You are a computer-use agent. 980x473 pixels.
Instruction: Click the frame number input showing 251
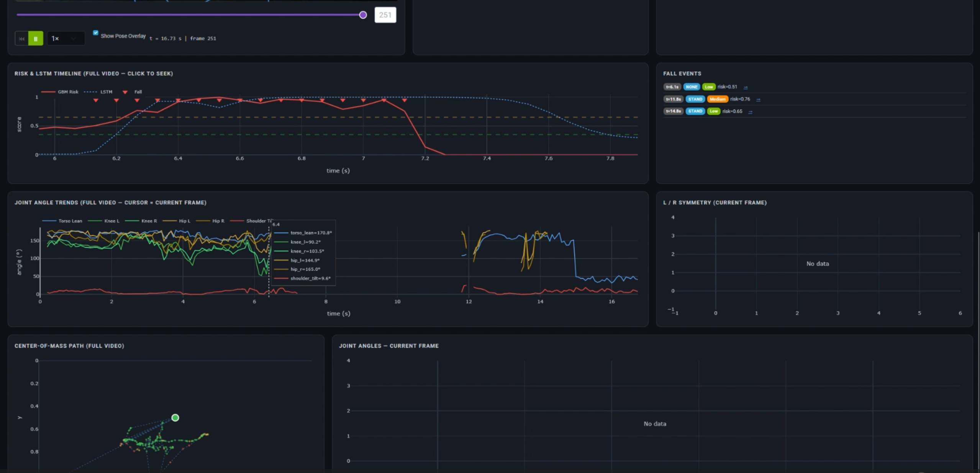pyautogui.click(x=385, y=15)
